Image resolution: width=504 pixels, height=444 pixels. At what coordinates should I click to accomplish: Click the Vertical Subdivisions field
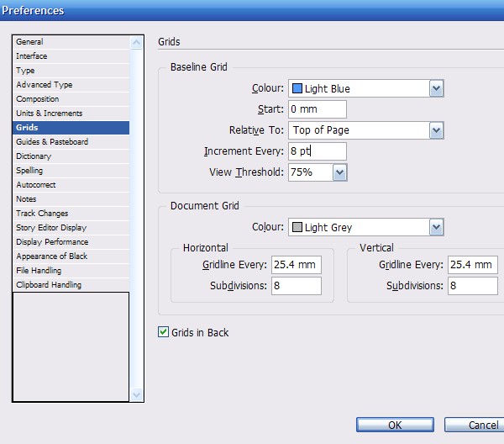point(472,286)
